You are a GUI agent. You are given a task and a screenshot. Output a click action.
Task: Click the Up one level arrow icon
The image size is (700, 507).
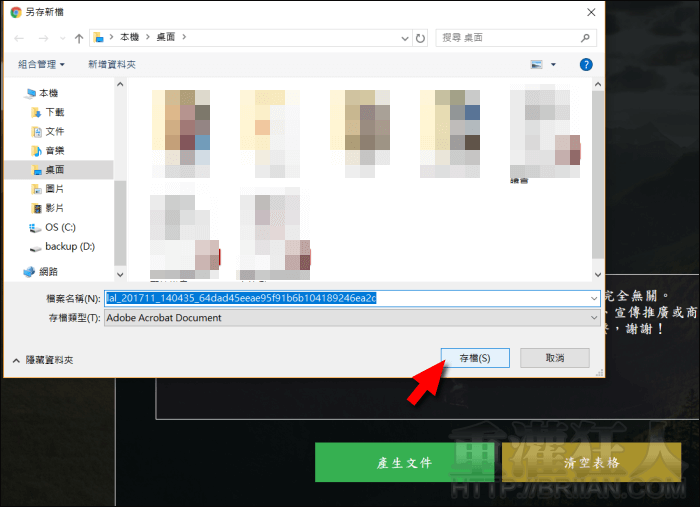79,38
